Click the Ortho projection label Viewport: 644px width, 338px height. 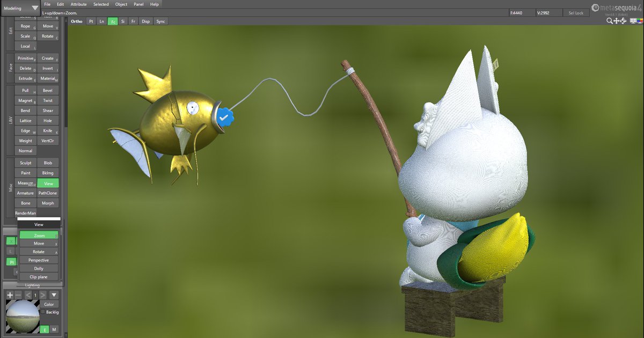(x=77, y=21)
